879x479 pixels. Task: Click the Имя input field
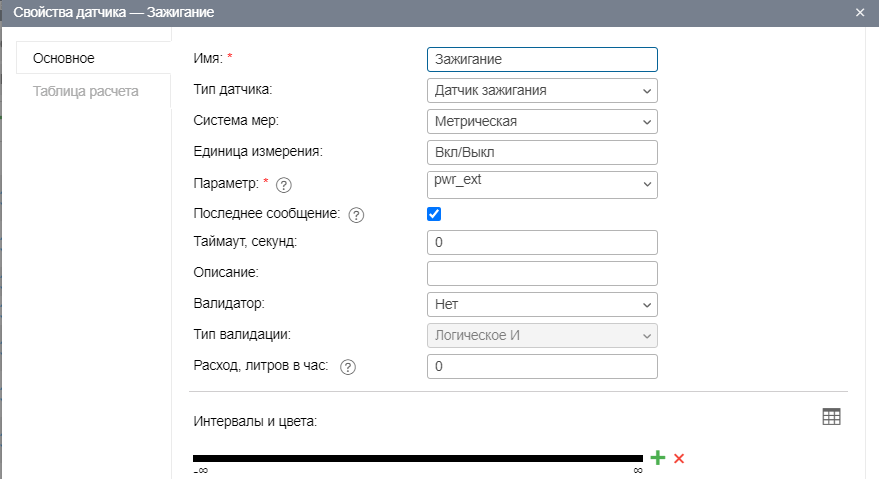pos(541,60)
